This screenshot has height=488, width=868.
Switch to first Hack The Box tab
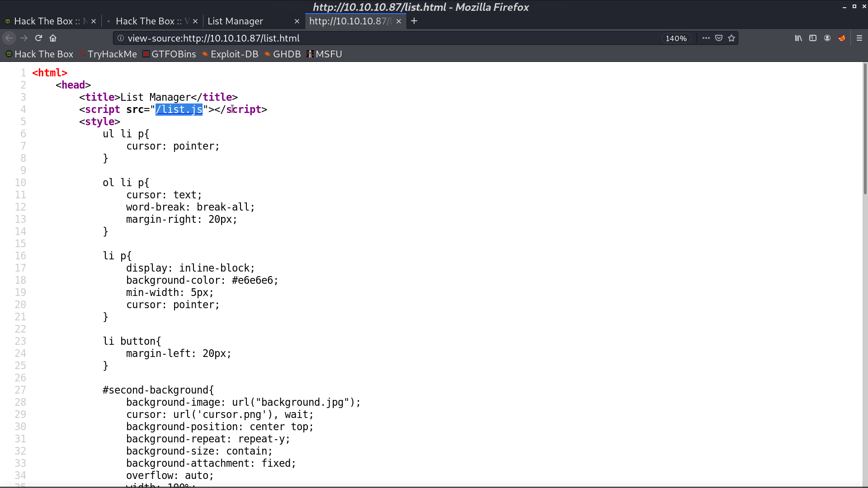click(51, 21)
